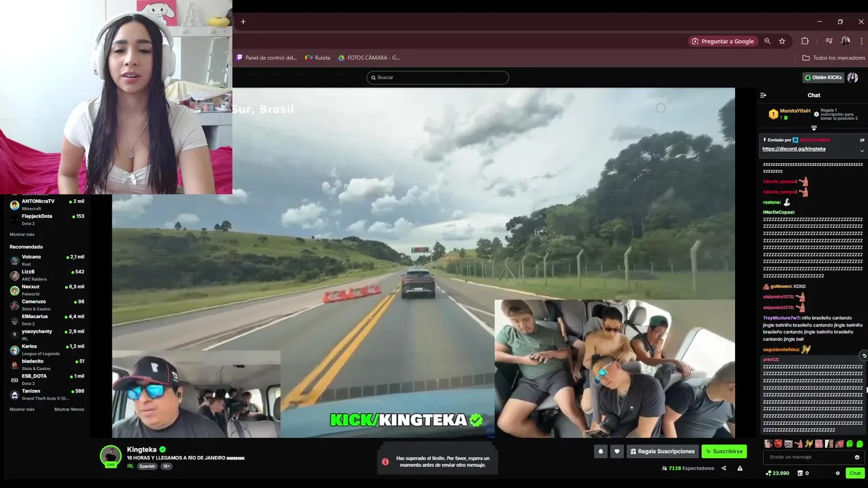
Task: Collapse recommended list with Mostrar Menos
Action: tap(69, 409)
